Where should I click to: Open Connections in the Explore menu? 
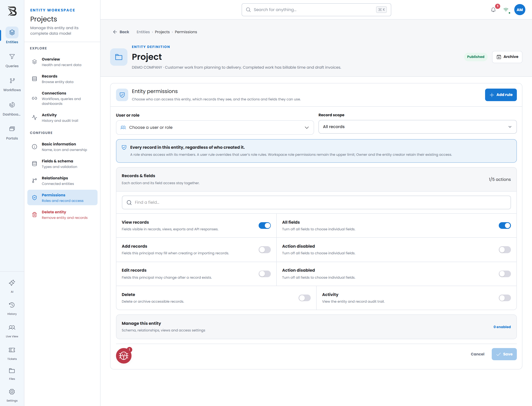[62, 98]
